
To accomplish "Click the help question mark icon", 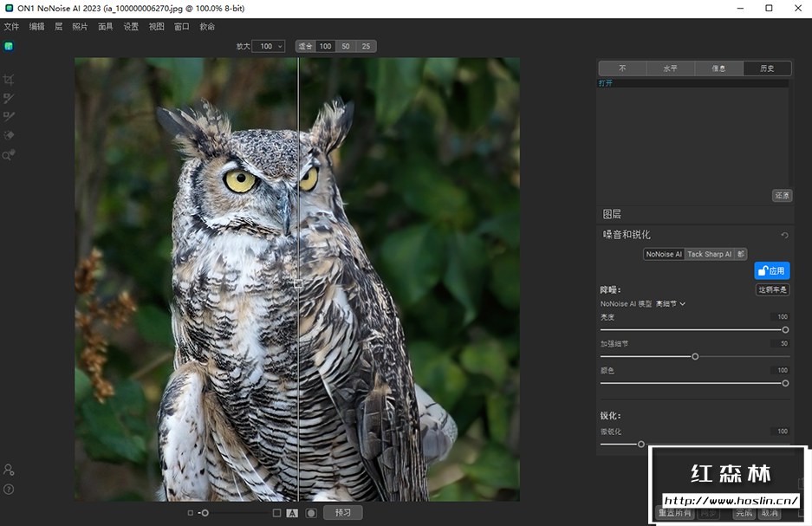I will pos(9,490).
